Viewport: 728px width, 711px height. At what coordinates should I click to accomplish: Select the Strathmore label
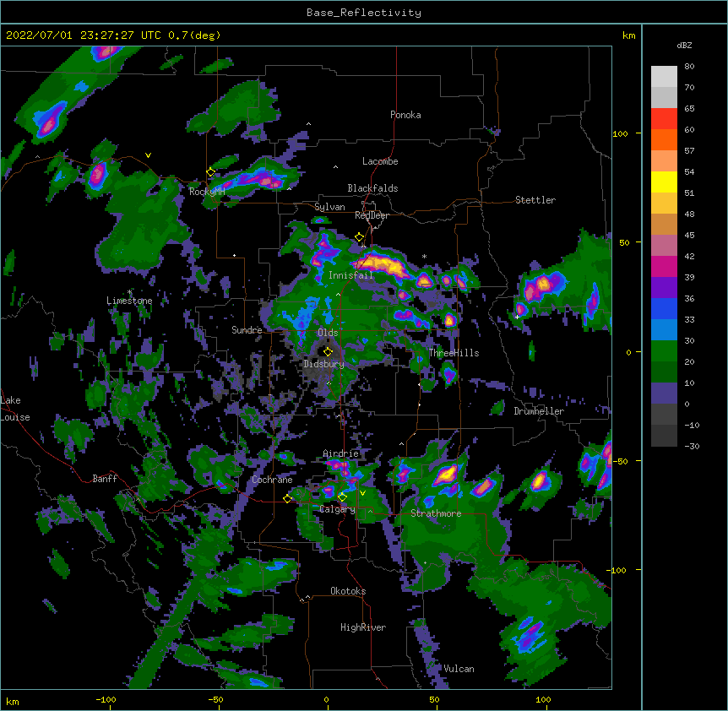tap(436, 513)
